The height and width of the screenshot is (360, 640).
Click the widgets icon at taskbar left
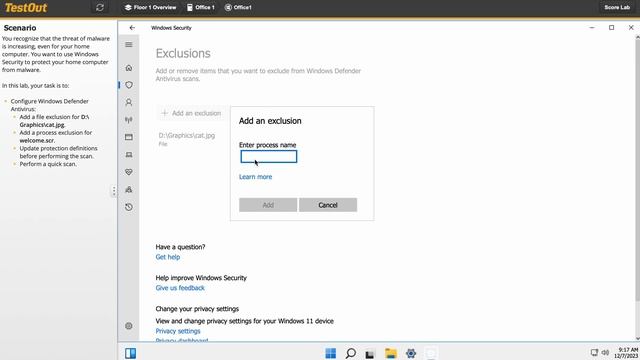click(131, 353)
